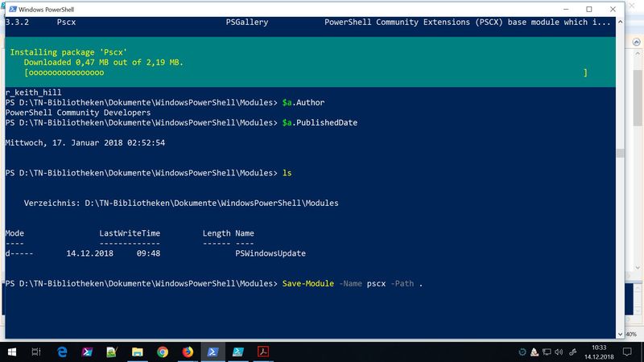Click the 'Save-Module' command text
The width and height of the screenshot is (644, 362).
[x=308, y=284]
